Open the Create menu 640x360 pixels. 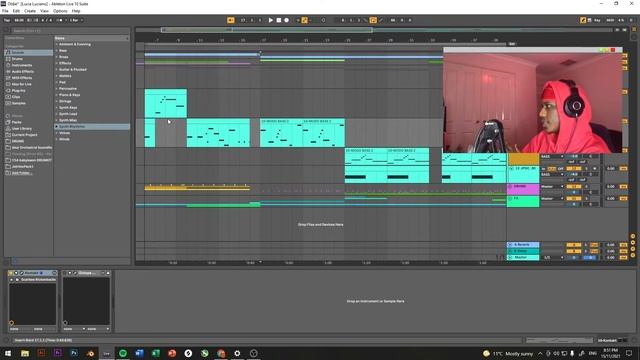coord(30,11)
